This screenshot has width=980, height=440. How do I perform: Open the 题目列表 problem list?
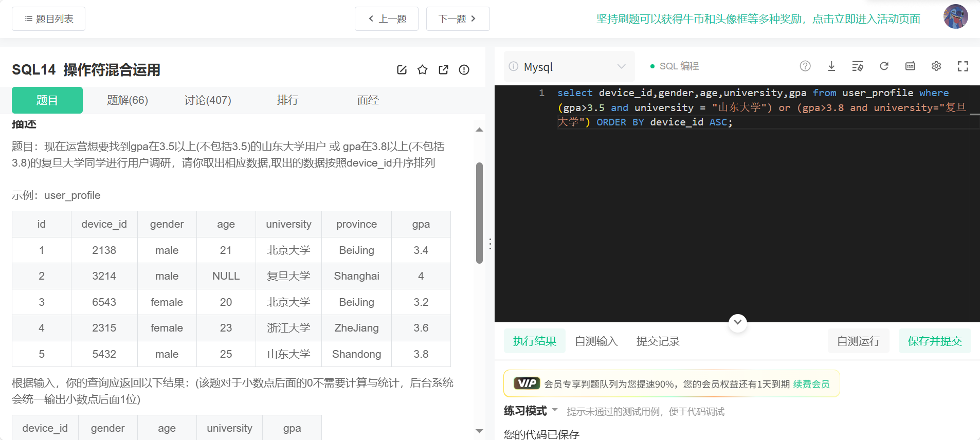coord(48,19)
